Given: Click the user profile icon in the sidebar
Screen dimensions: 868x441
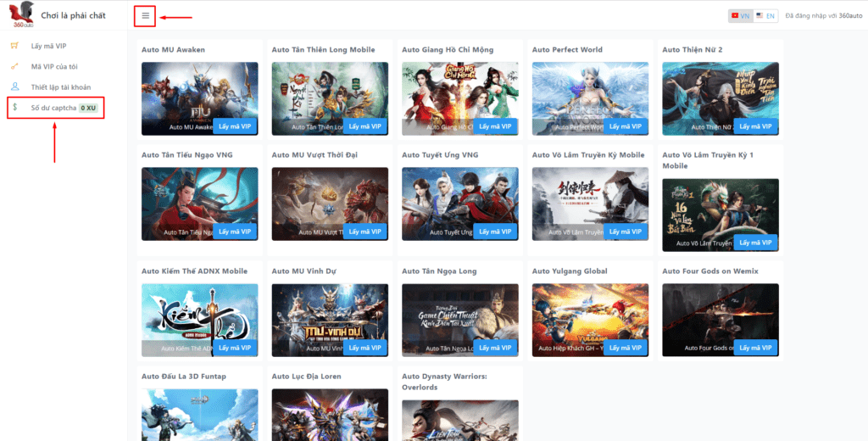Looking at the screenshot, I should pos(15,87).
